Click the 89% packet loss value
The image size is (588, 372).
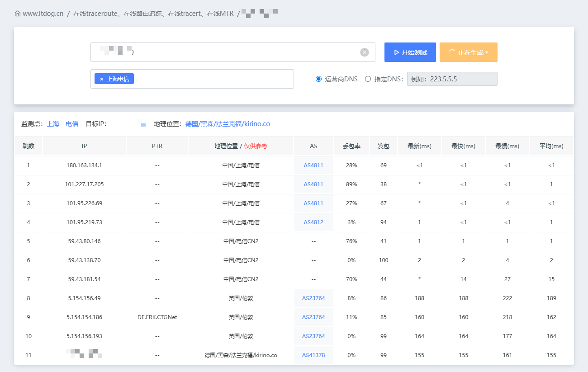(x=351, y=184)
